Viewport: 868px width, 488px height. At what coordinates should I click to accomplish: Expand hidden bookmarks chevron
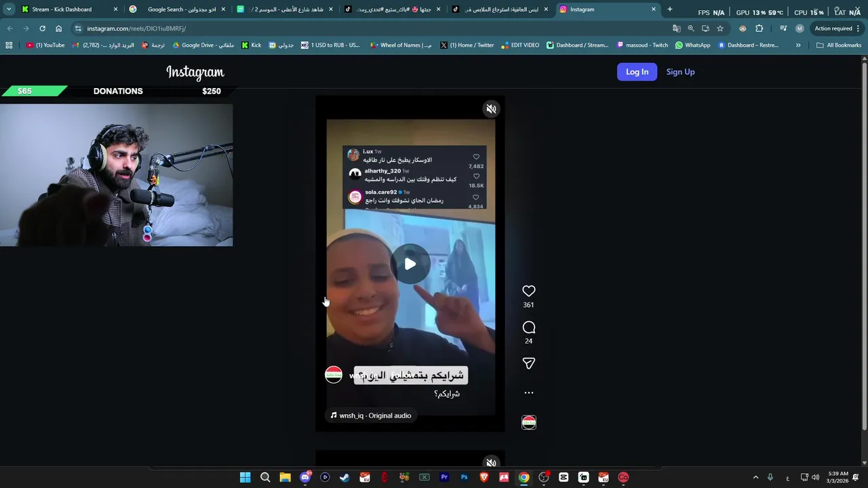pyautogui.click(x=797, y=45)
